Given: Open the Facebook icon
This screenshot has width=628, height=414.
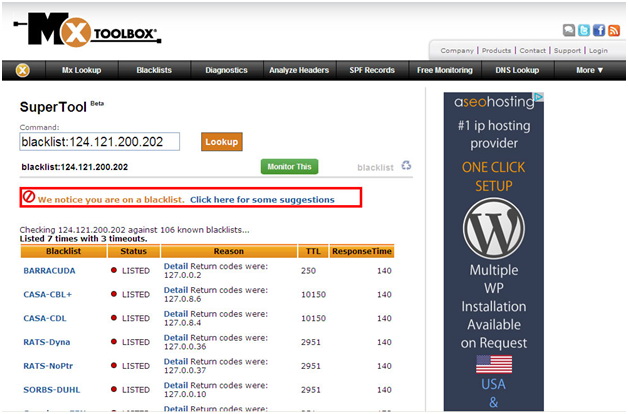Looking at the screenshot, I should point(599,30).
